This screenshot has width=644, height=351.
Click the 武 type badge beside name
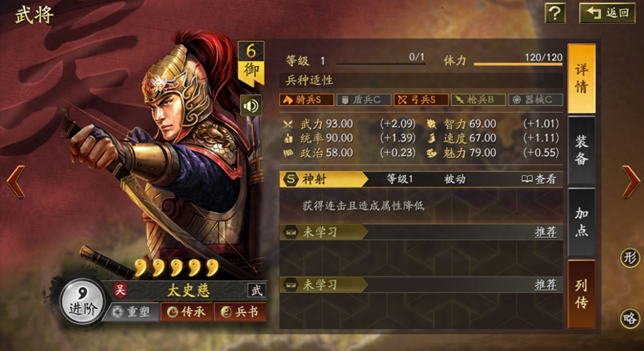click(256, 290)
